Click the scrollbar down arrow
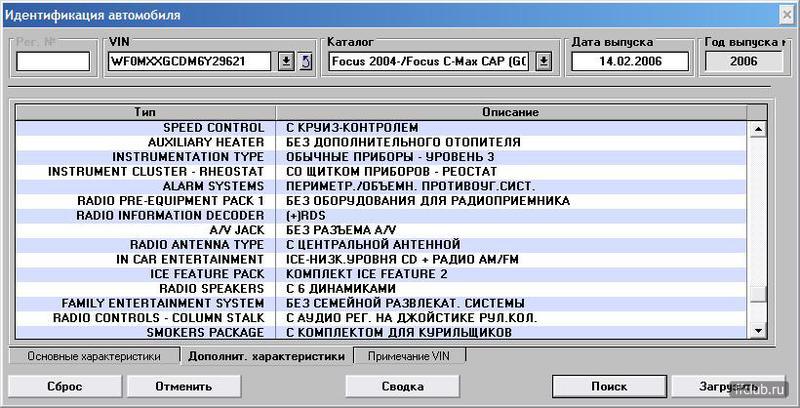Image resolution: width=800 pixels, height=408 pixels. [759, 331]
